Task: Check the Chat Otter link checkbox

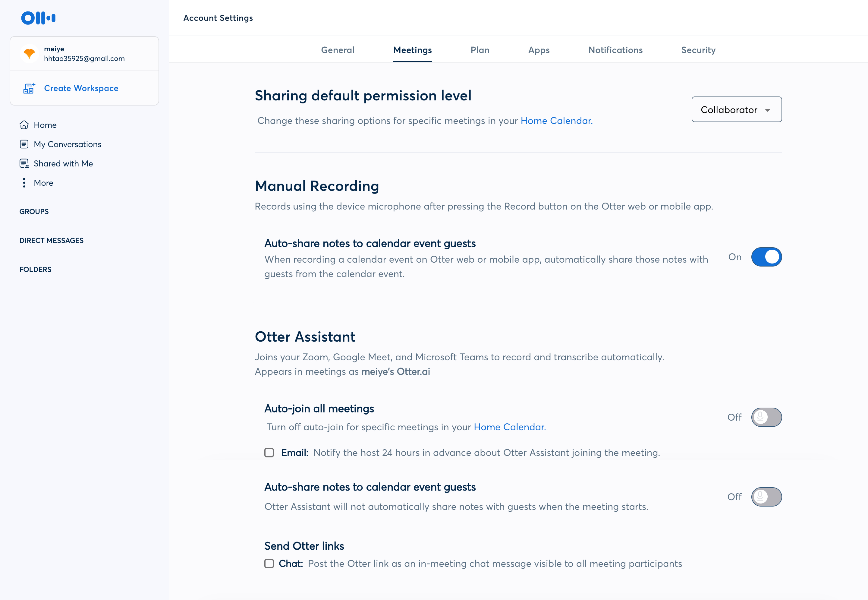Action: (x=269, y=564)
